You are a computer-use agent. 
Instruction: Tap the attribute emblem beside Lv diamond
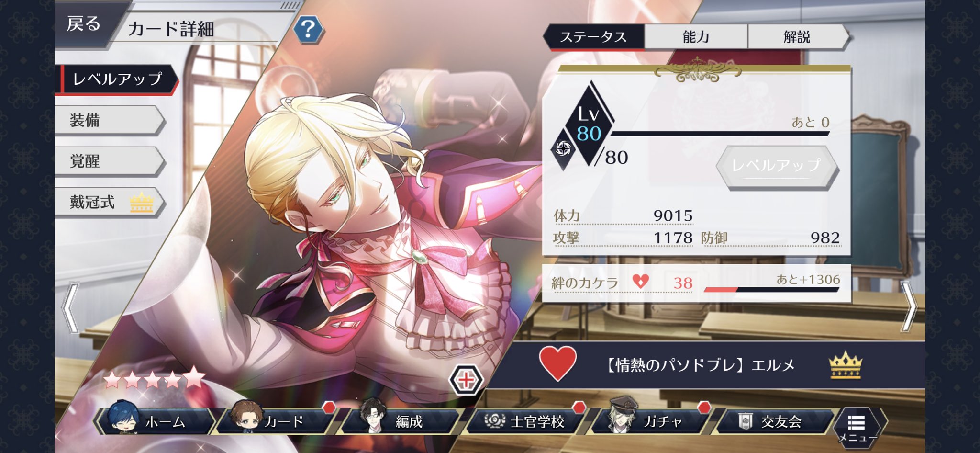point(562,149)
